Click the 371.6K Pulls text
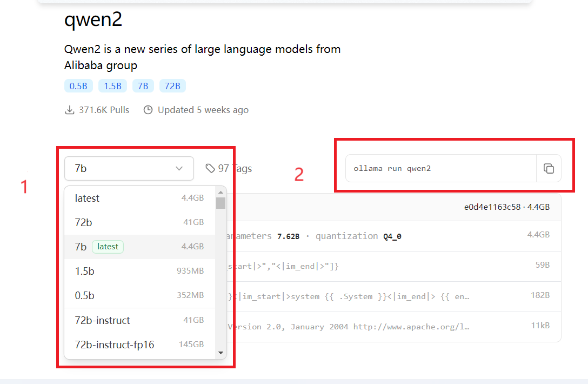Screen dimensions: 588x384 (x=104, y=110)
